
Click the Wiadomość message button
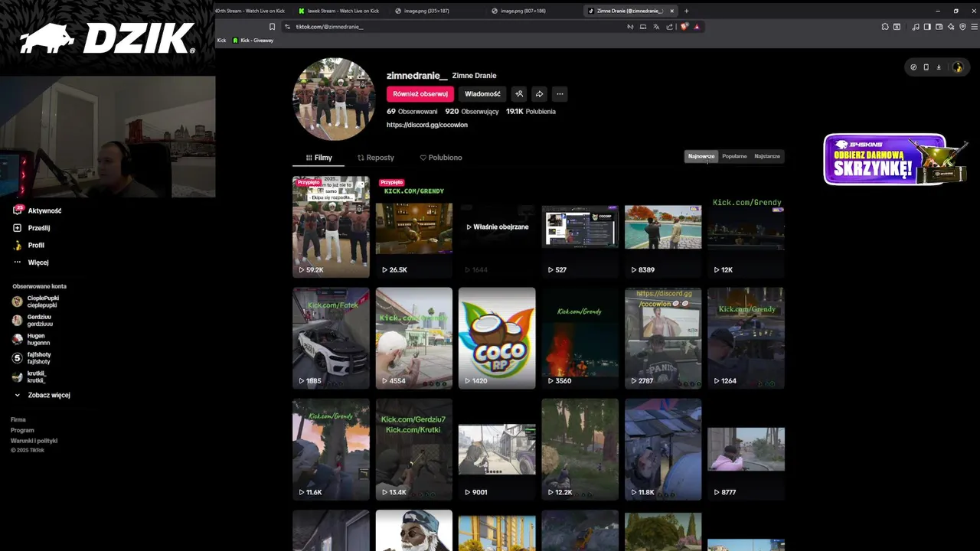482,94
